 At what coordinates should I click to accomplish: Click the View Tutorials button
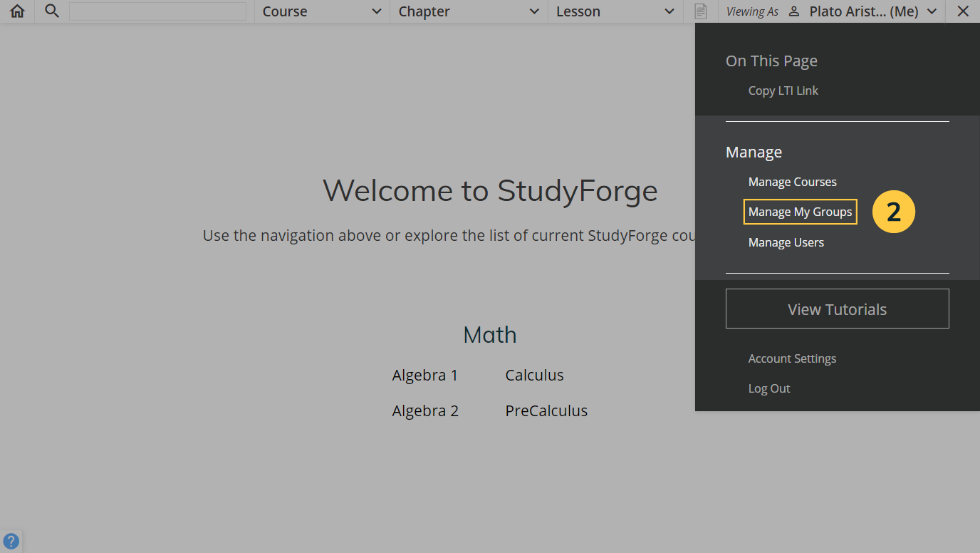tap(837, 309)
